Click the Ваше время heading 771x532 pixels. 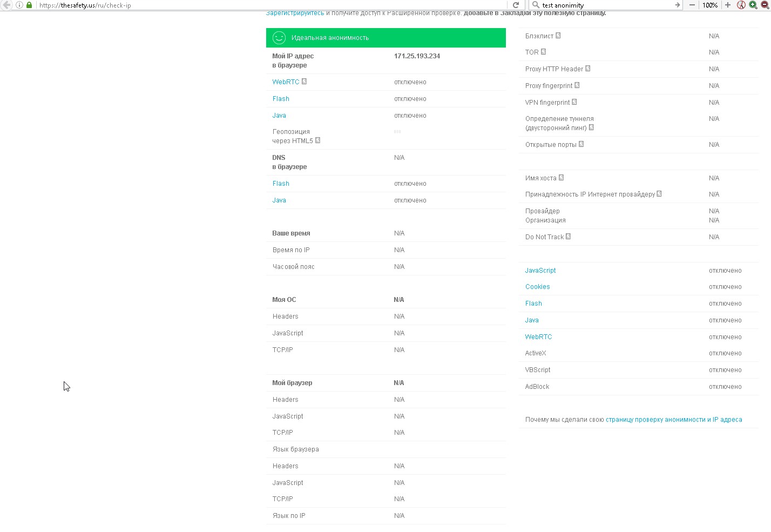(x=291, y=233)
